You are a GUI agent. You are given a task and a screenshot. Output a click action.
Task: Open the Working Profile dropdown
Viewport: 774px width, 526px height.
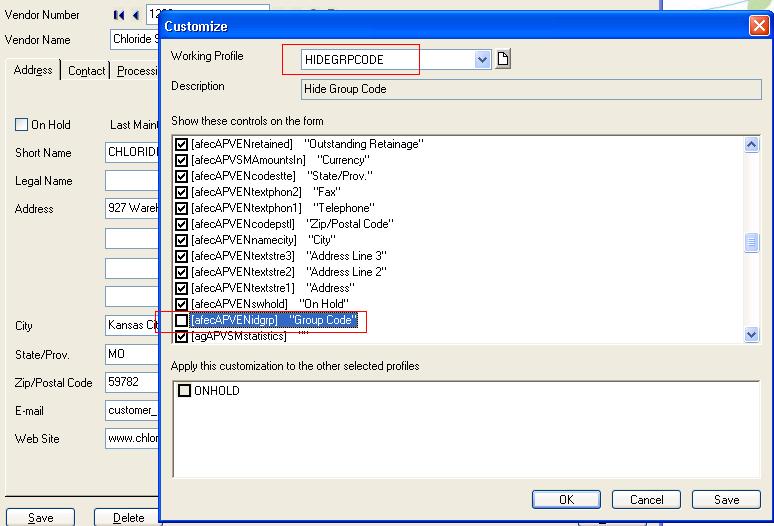[482, 60]
